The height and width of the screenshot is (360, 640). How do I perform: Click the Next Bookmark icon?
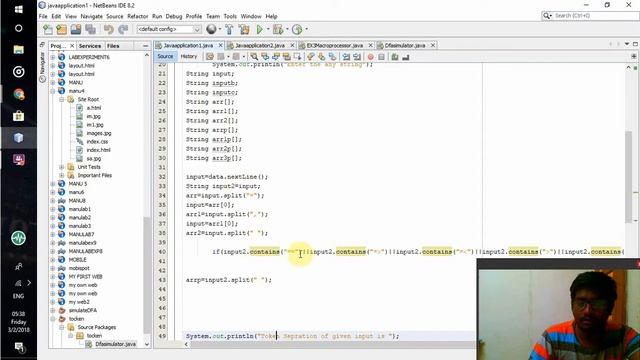coord(322,57)
